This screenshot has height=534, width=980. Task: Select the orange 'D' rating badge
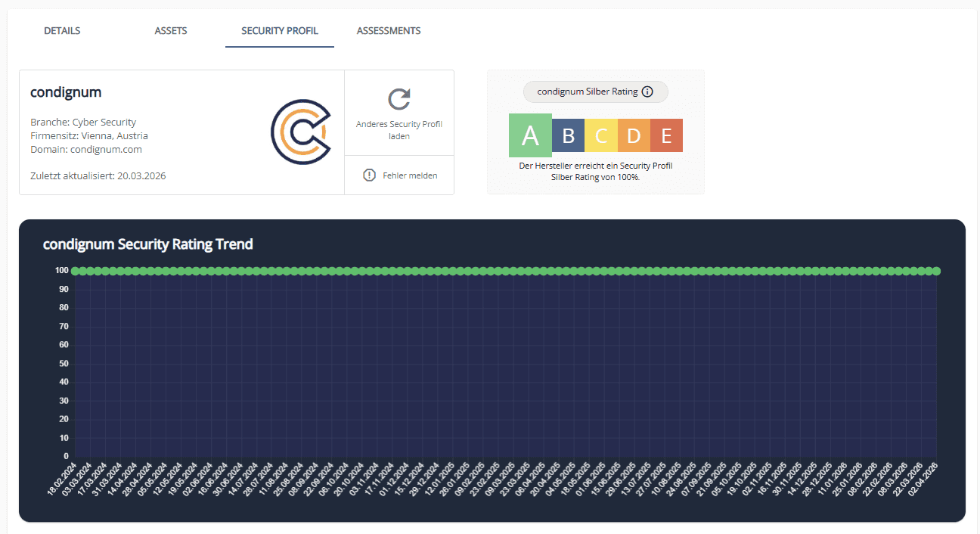click(634, 135)
